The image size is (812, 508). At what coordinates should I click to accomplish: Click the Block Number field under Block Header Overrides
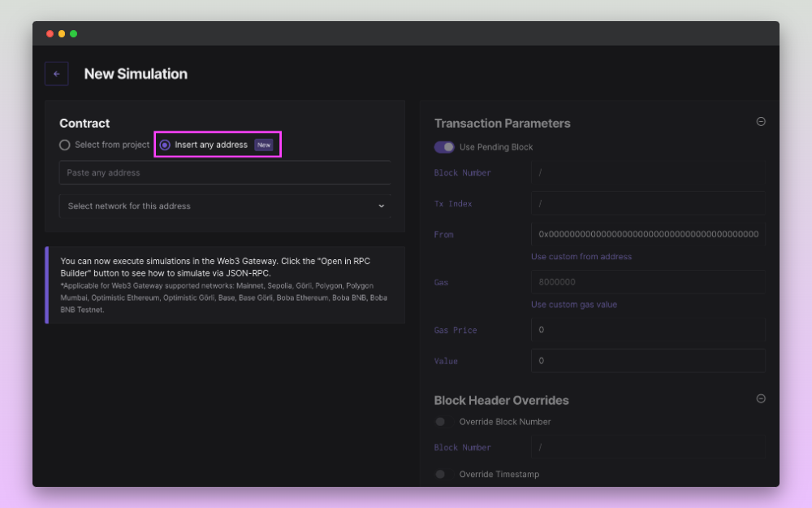tap(648, 447)
